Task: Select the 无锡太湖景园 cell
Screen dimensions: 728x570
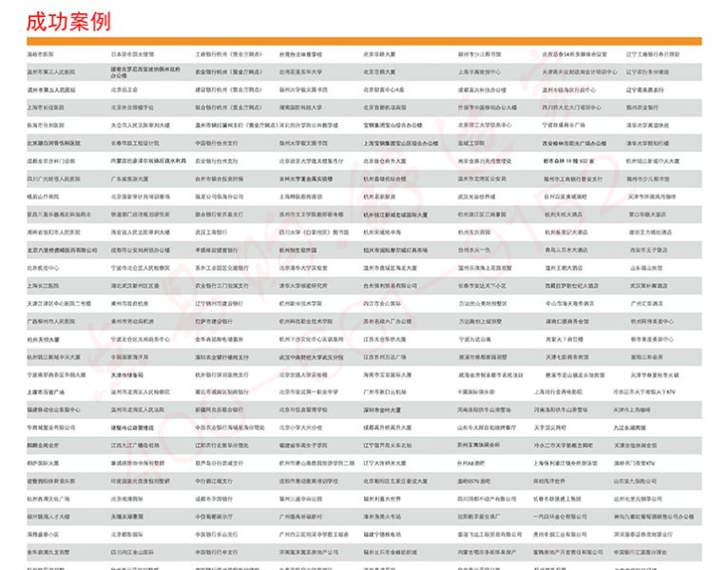Action: 126,517
